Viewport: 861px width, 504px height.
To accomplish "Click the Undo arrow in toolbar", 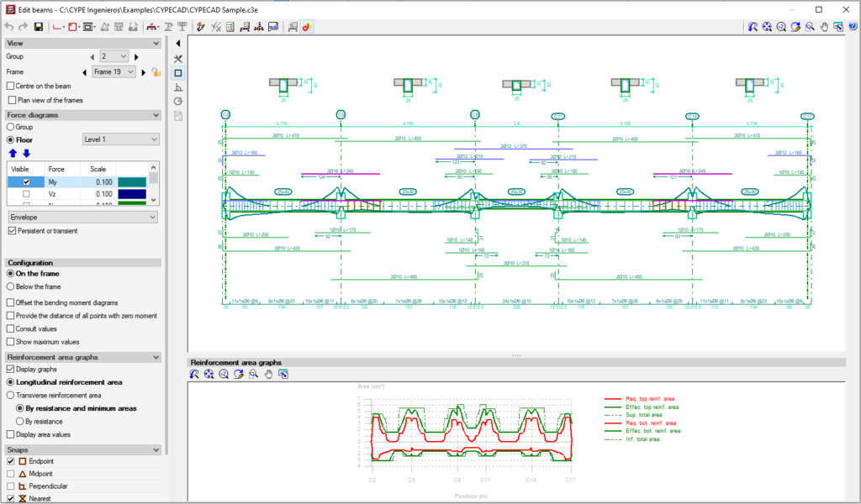I will click(8, 27).
